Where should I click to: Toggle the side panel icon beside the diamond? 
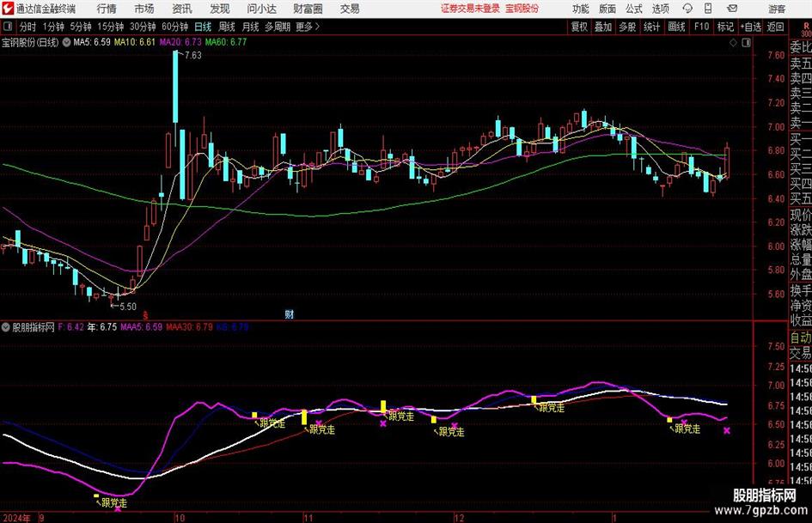click(746, 43)
